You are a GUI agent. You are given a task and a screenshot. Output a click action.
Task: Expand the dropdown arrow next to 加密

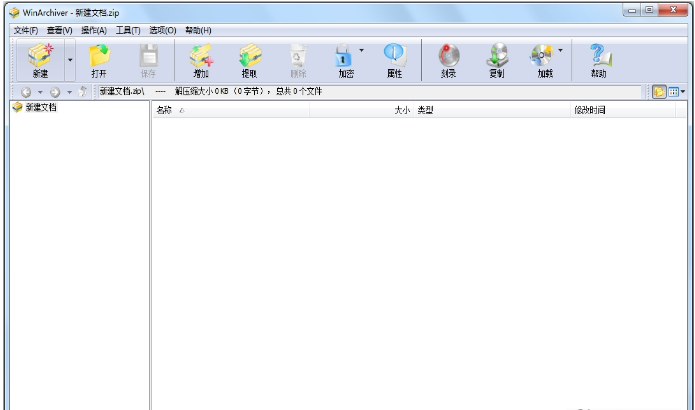coord(362,51)
